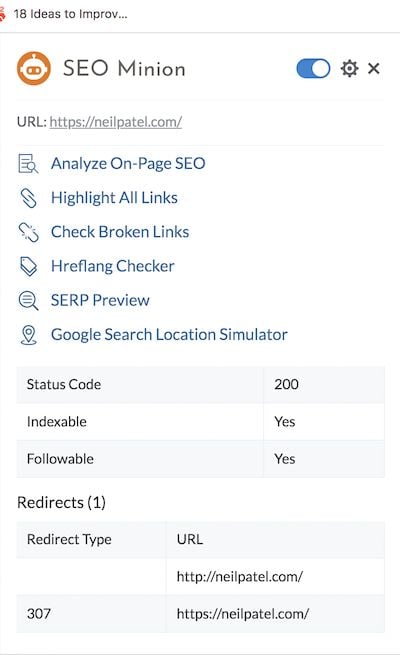
Task: Close the SEO Minion panel
Action: [374, 68]
